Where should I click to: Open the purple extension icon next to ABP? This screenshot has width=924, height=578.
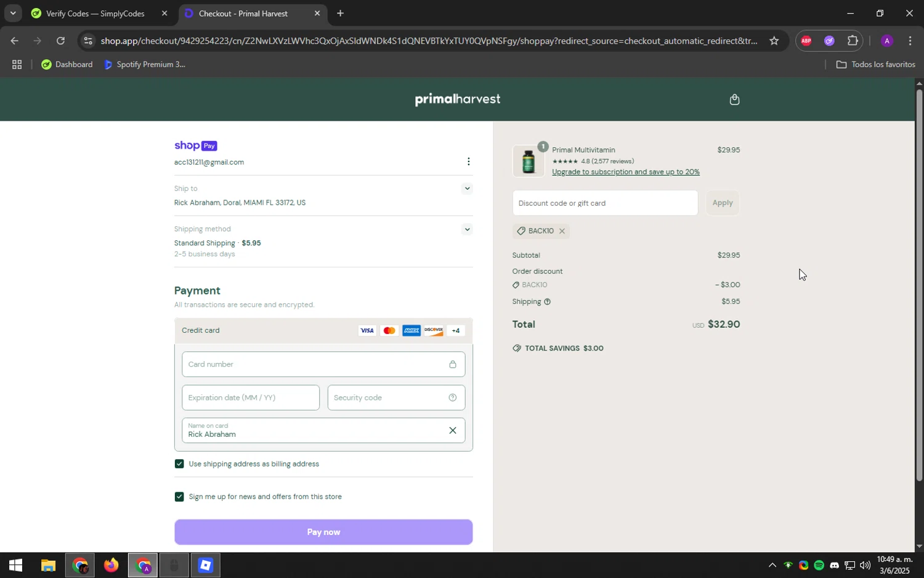(x=829, y=41)
